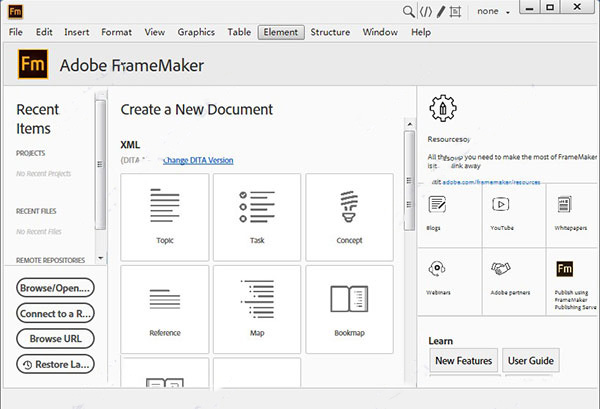This screenshot has width=600, height=409.
Task: Open the Structure menu
Action: pyautogui.click(x=330, y=32)
